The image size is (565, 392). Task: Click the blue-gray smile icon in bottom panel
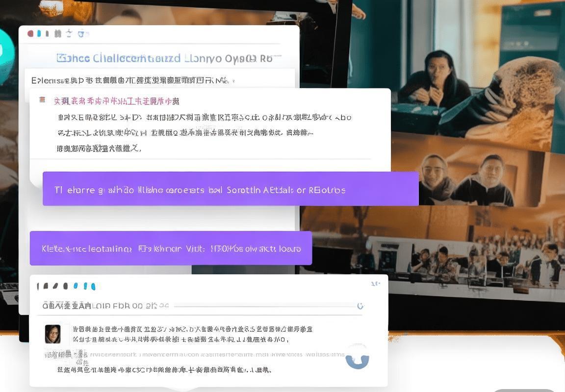pos(357,360)
